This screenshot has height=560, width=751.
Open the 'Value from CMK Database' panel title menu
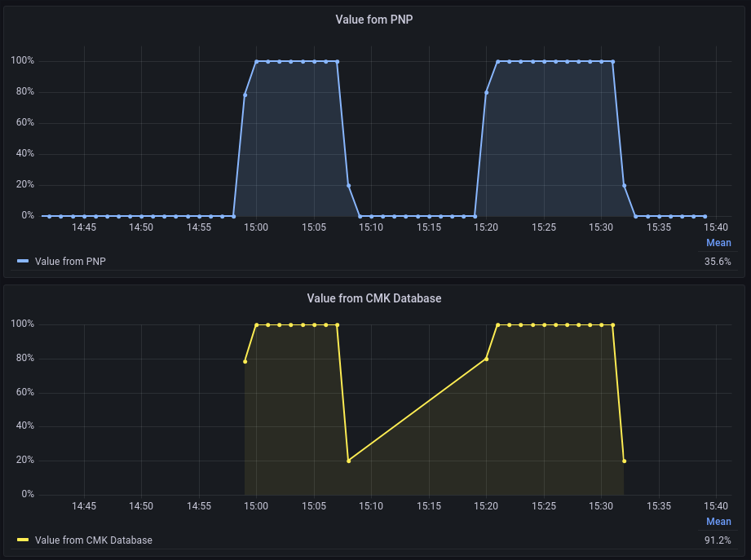373,298
